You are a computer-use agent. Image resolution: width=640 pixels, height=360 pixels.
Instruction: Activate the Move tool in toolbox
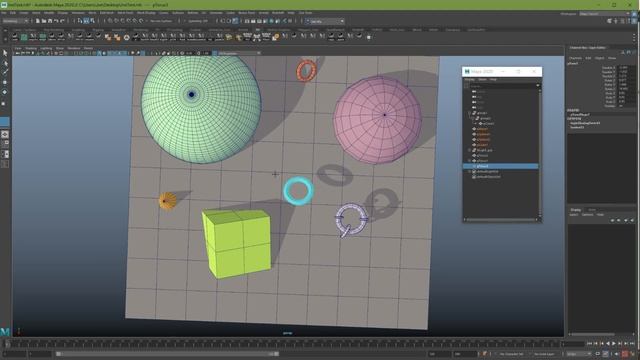[5, 82]
